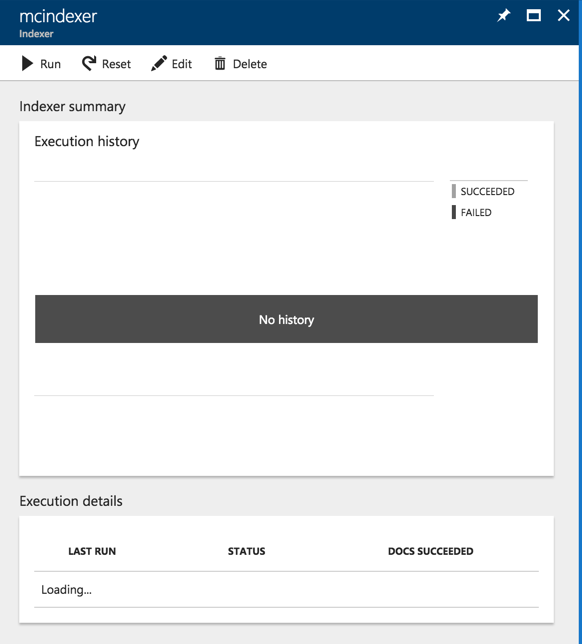Screen dimensions: 582x644
Task: Click the FAILED legend color swatch
Action: (x=454, y=212)
